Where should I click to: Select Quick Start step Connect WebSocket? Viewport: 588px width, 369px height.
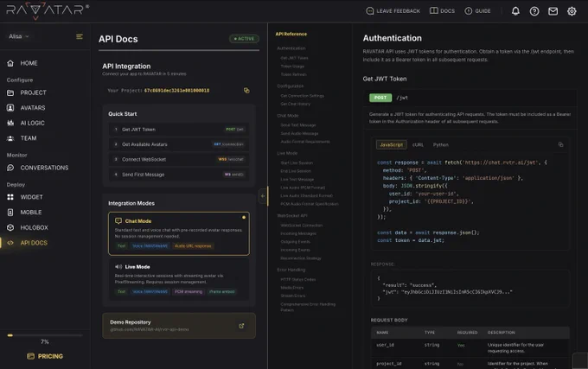tap(179, 159)
